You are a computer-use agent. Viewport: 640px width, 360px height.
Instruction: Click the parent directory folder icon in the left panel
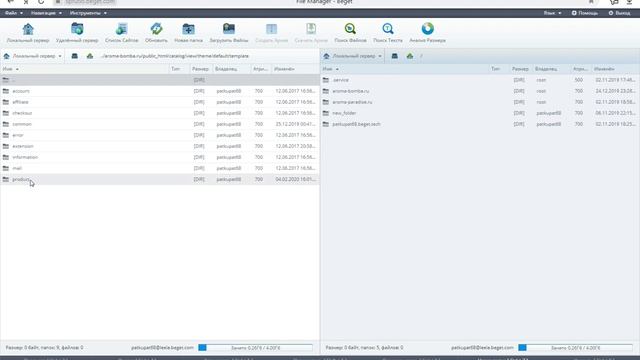[x=6, y=80]
